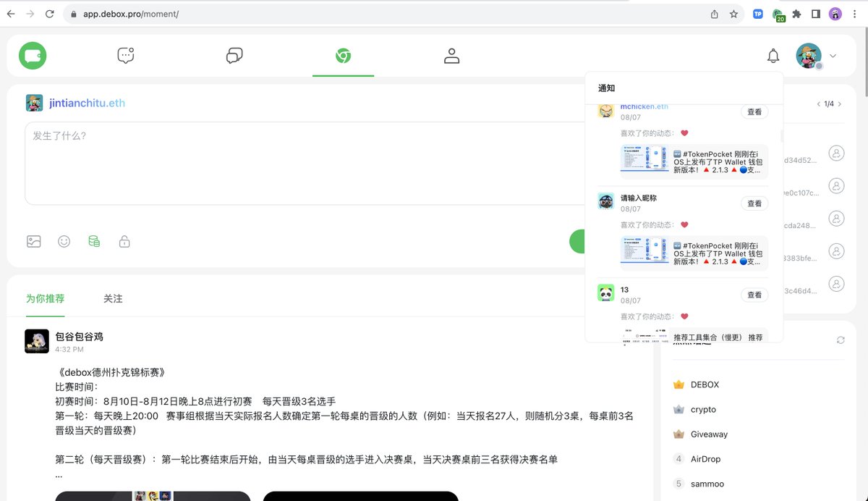Expand the account dropdown chevron beside avatar
The image size is (868, 501).
click(833, 56)
